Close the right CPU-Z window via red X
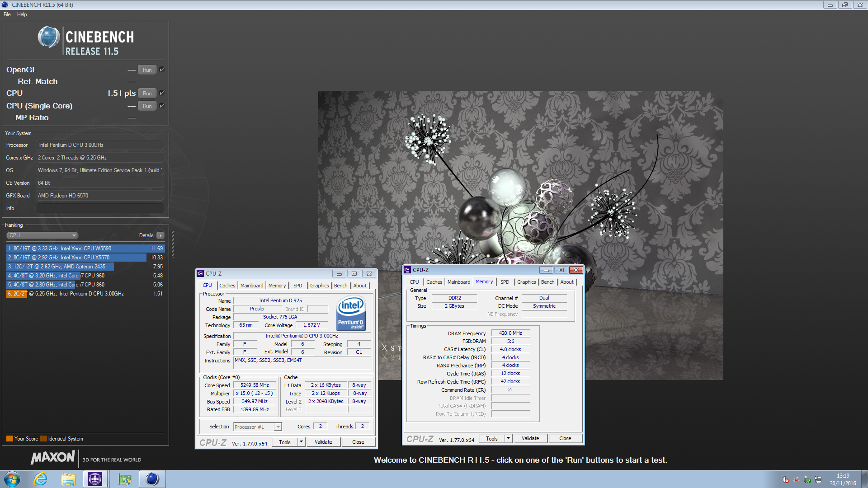Image resolution: width=868 pixels, height=488 pixels. coord(576,270)
